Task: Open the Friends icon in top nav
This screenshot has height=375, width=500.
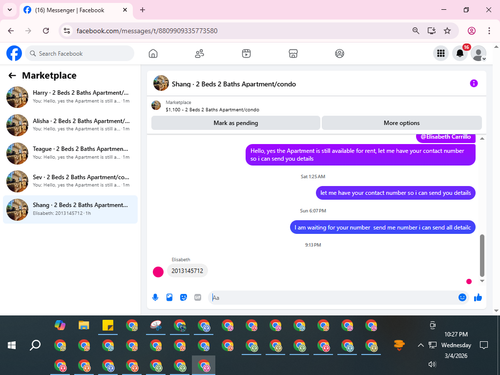Action: [x=199, y=53]
